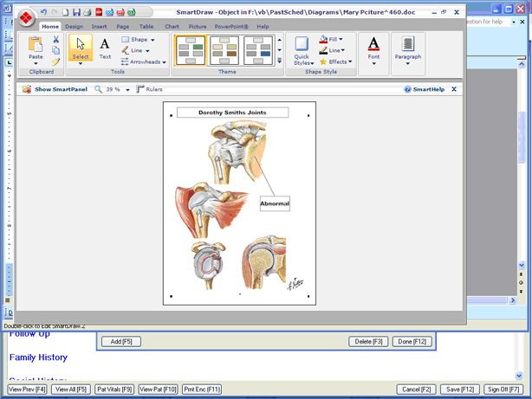Click the Add [F5] button
532x399 pixels.
[x=121, y=342]
